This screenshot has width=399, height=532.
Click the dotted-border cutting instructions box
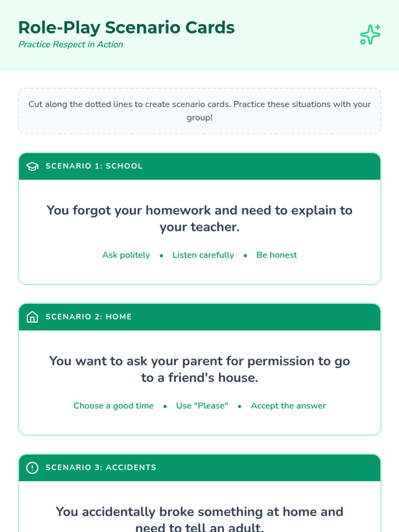tap(199, 111)
